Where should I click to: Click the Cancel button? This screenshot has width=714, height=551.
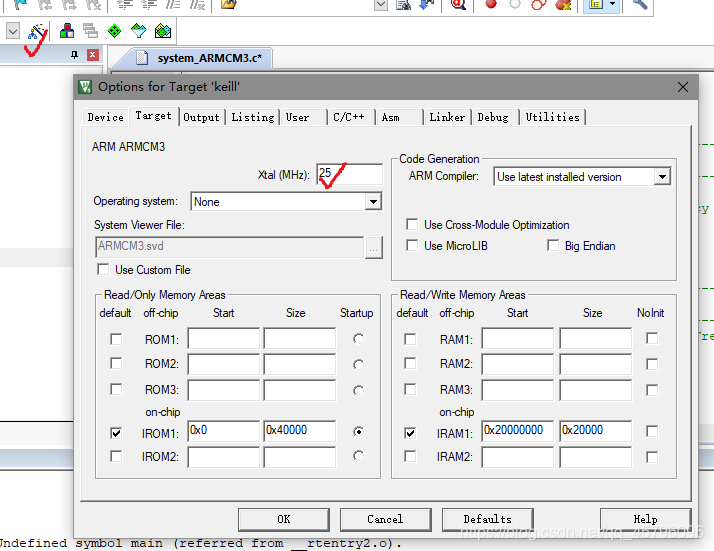click(x=385, y=519)
